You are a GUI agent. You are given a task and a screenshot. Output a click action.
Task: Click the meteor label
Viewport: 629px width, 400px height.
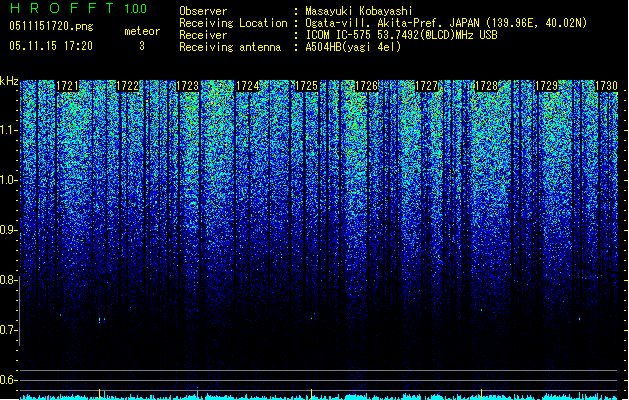[142, 31]
